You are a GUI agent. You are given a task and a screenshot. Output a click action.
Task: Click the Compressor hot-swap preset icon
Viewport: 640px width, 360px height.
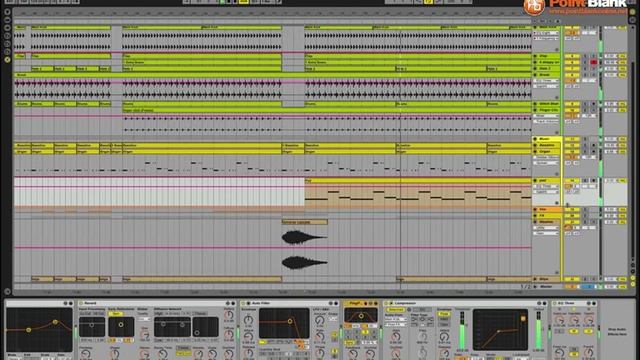coord(539,303)
